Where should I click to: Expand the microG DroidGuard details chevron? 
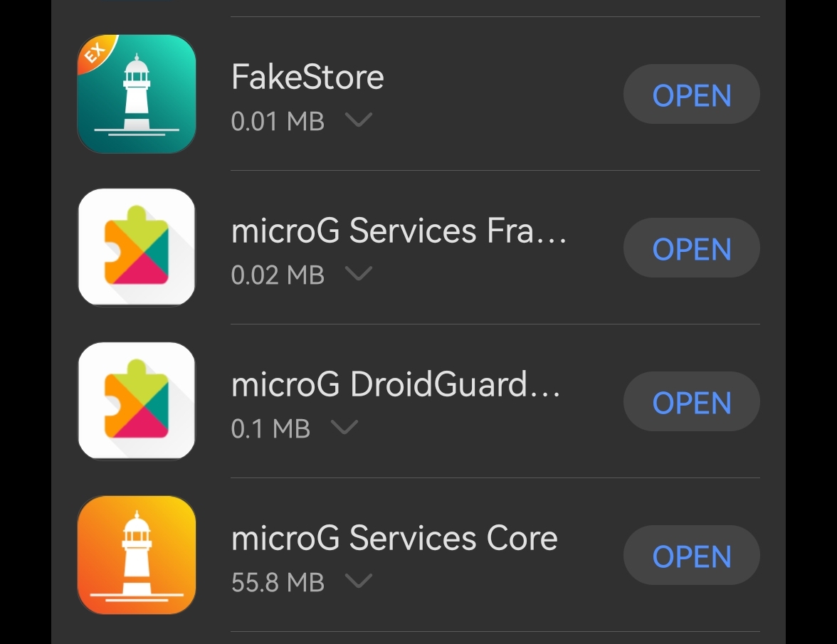tap(345, 428)
